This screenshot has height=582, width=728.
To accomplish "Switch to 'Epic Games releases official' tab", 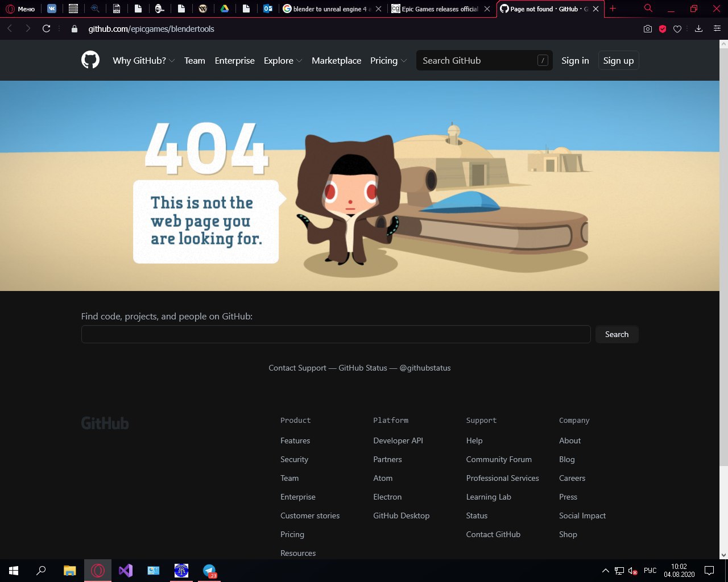I will pos(440,9).
